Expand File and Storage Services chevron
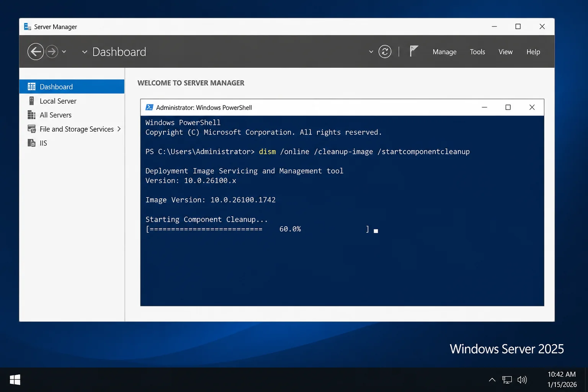 point(119,129)
